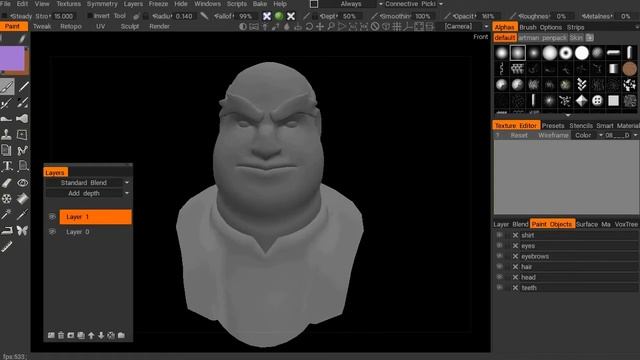Select the ring-shaped alpha brush

point(565,53)
